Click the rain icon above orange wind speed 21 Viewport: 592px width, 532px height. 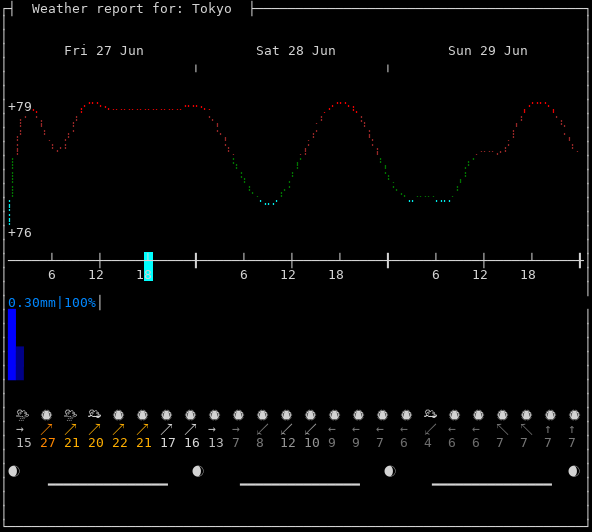tap(71, 415)
